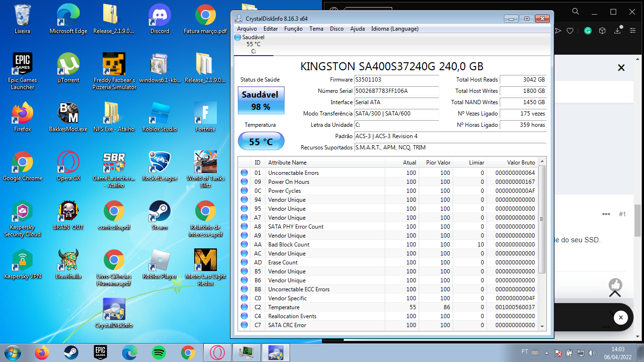Click the Nº Horas Ligado value 359 horas

point(523,125)
